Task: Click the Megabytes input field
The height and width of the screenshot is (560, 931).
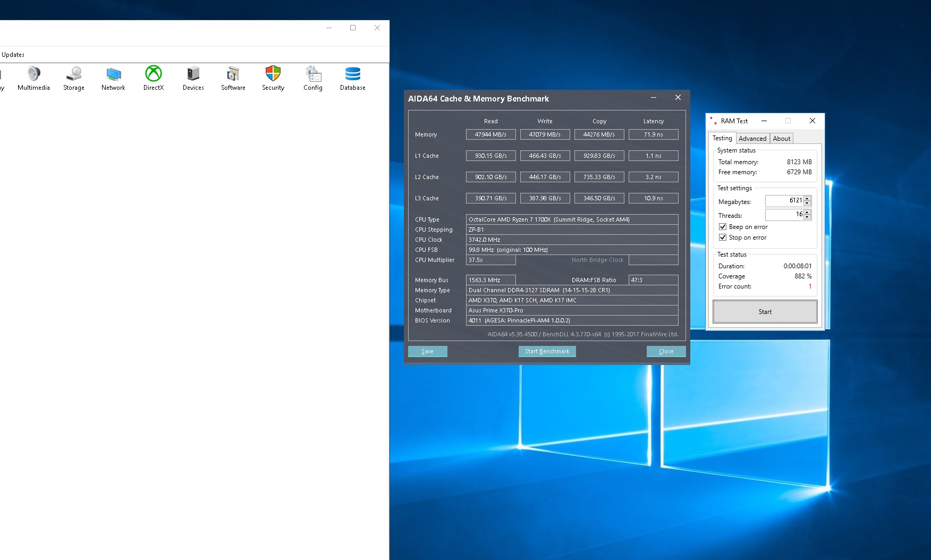Action: 784,201
